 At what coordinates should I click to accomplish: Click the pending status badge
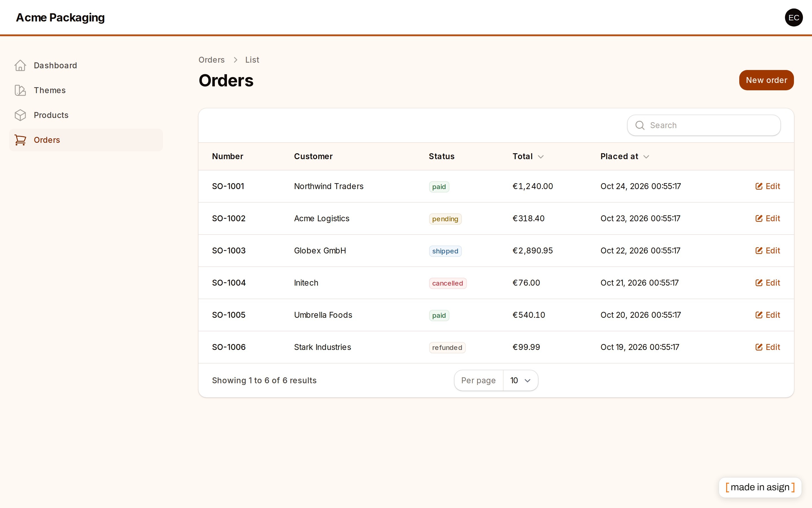(x=445, y=219)
